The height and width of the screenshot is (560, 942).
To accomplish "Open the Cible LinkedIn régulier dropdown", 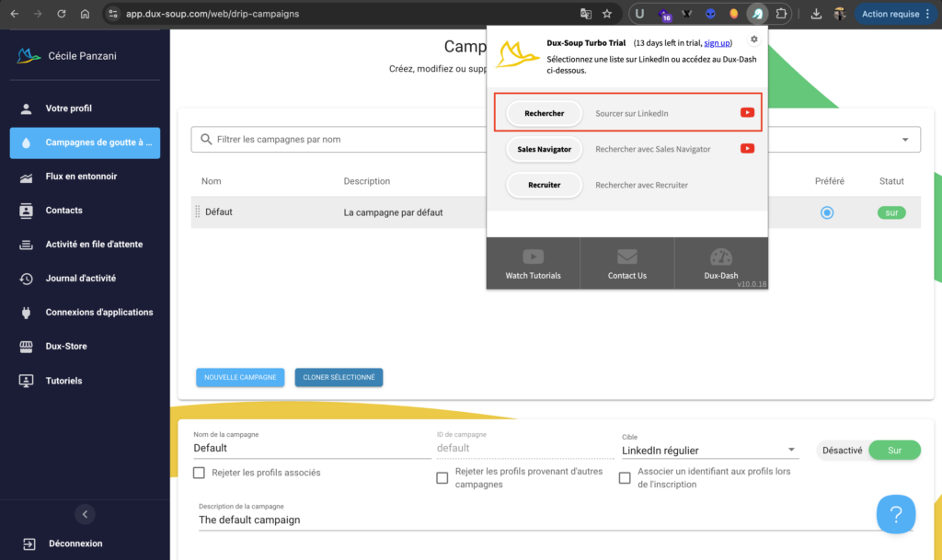I will click(x=709, y=451).
